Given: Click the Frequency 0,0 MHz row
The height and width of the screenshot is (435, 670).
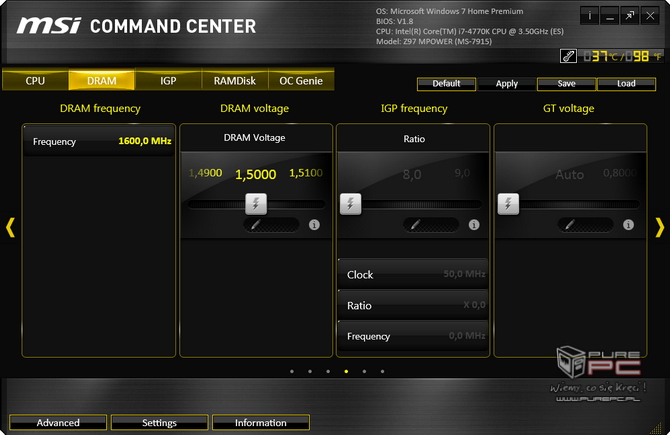Looking at the screenshot, I should (413, 336).
